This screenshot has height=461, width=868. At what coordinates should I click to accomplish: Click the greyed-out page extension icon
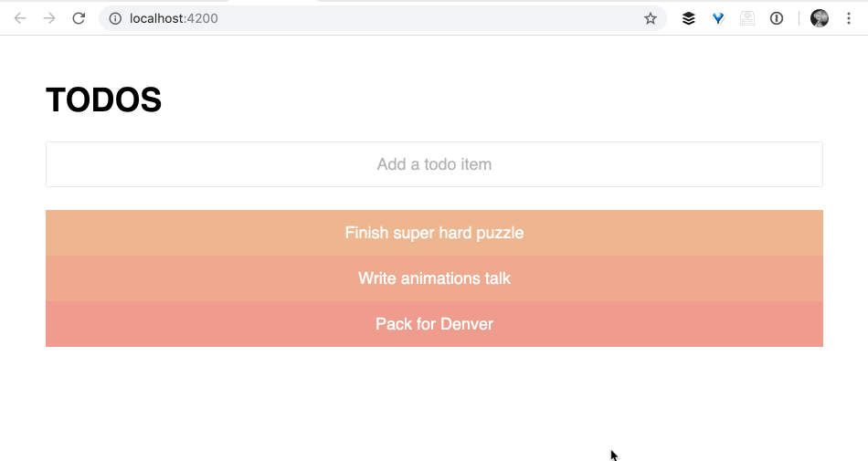click(747, 18)
